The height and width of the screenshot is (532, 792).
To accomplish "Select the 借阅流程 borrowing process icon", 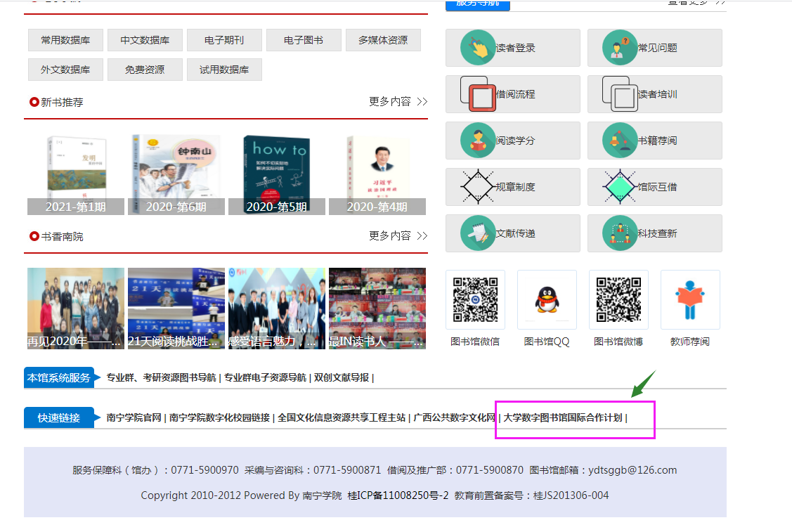I will (478, 94).
